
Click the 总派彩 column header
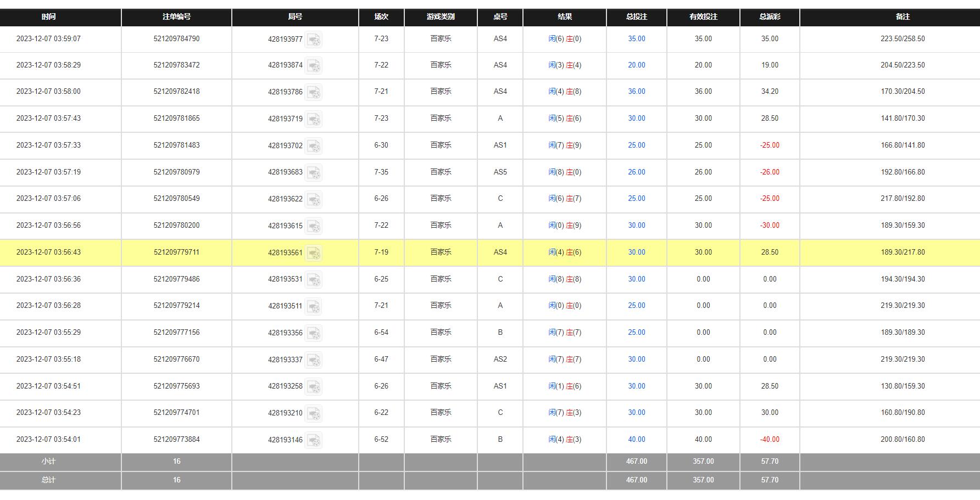pos(770,17)
